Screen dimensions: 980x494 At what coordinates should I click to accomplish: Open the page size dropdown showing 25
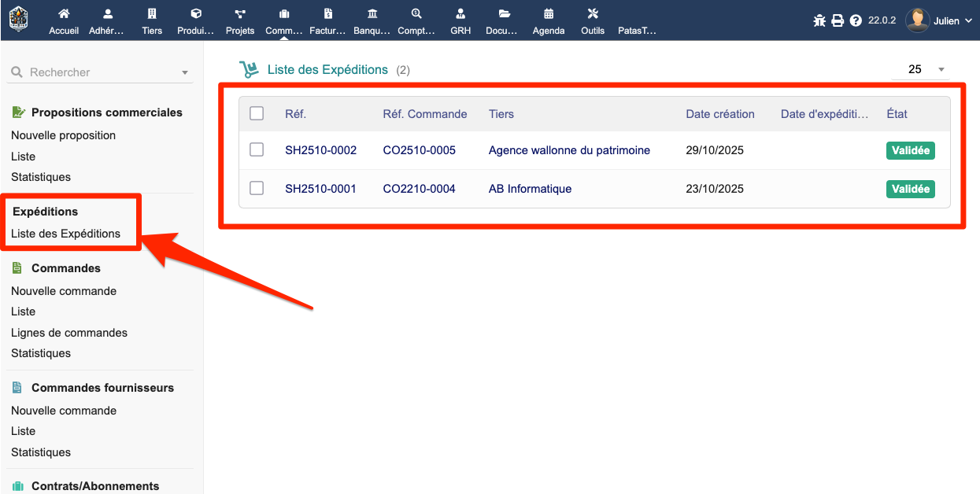click(921, 69)
